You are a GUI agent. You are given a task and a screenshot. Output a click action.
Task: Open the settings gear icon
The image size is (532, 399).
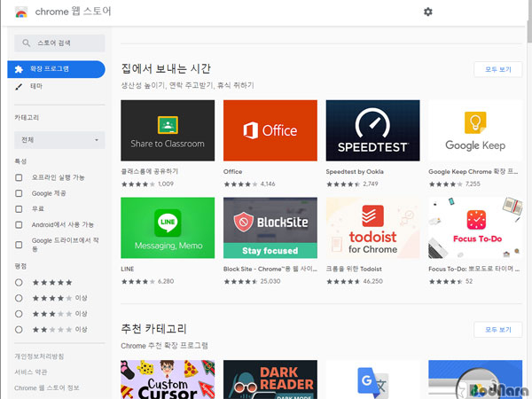pos(428,12)
